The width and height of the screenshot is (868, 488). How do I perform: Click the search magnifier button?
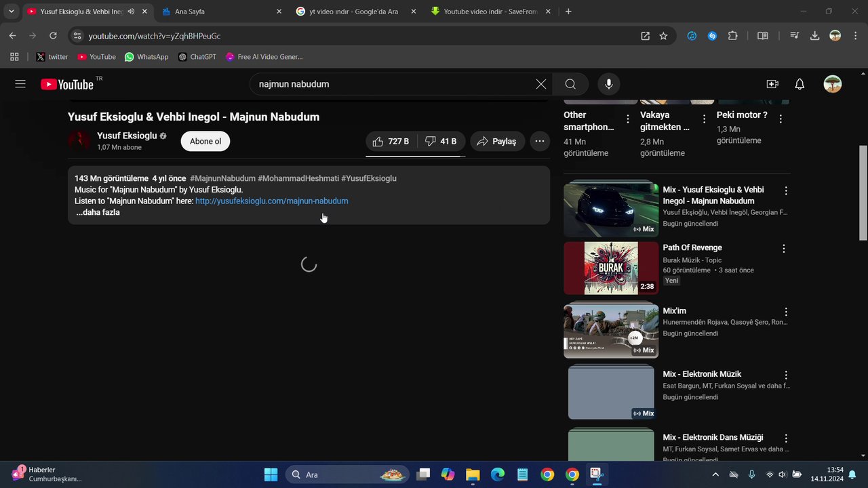[570, 84]
